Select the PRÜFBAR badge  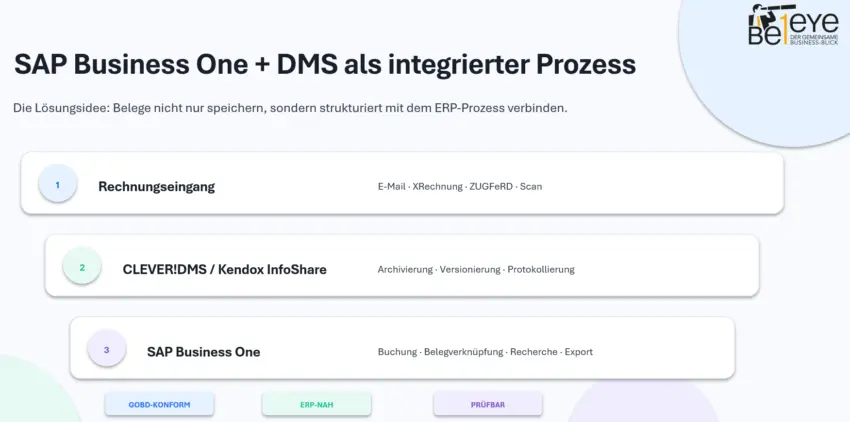click(x=488, y=405)
